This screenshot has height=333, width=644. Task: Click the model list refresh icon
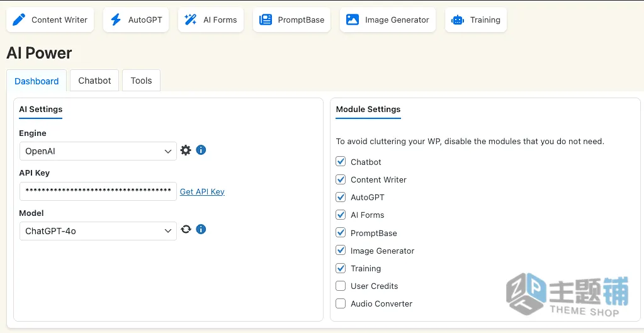(x=186, y=229)
